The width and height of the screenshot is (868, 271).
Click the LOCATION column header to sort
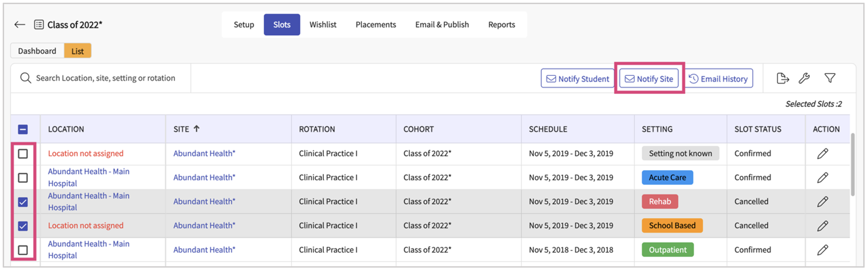coord(66,129)
